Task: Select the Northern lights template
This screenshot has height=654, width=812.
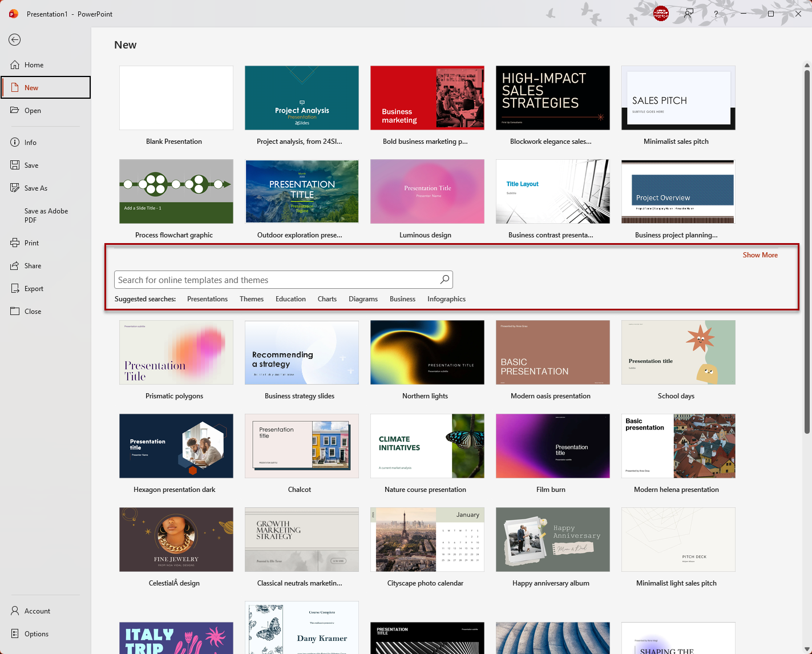Action: 427,352
